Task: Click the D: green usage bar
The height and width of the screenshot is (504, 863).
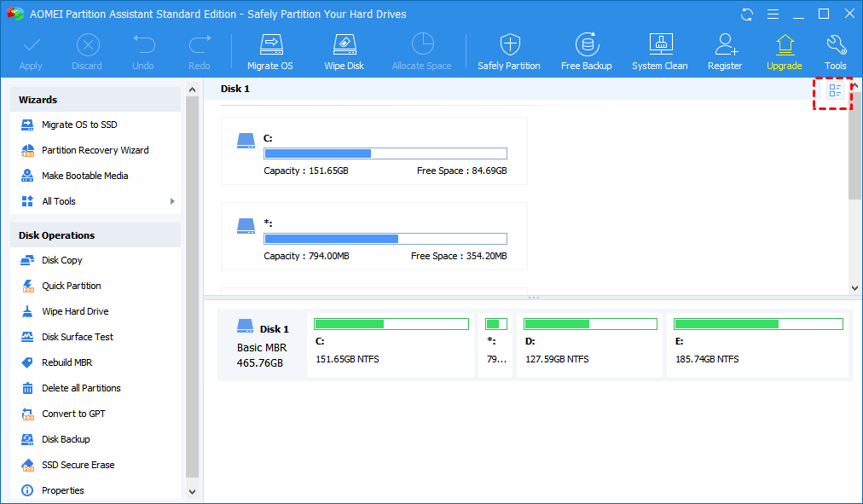Action: click(x=591, y=324)
